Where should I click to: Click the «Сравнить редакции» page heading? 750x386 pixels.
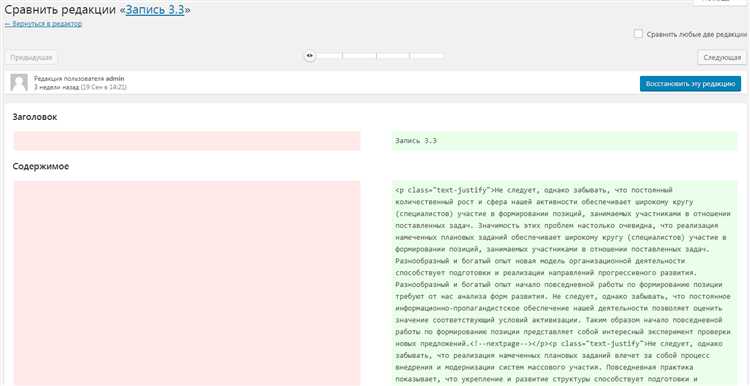(x=98, y=10)
